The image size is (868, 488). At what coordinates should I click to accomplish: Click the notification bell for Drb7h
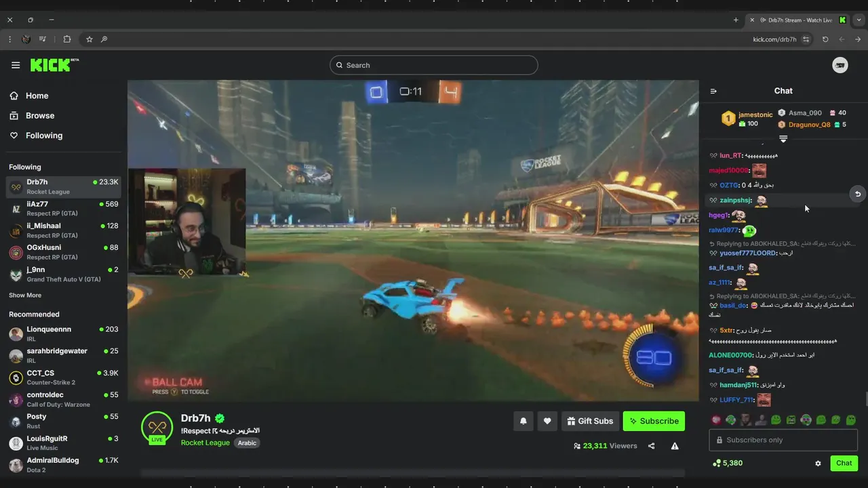coord(523,421)
